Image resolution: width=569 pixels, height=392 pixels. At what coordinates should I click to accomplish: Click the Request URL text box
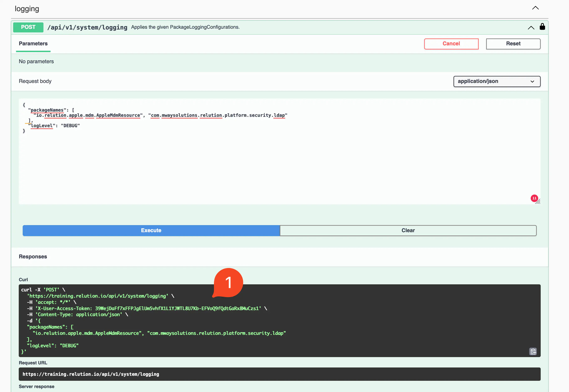[279, 374]
